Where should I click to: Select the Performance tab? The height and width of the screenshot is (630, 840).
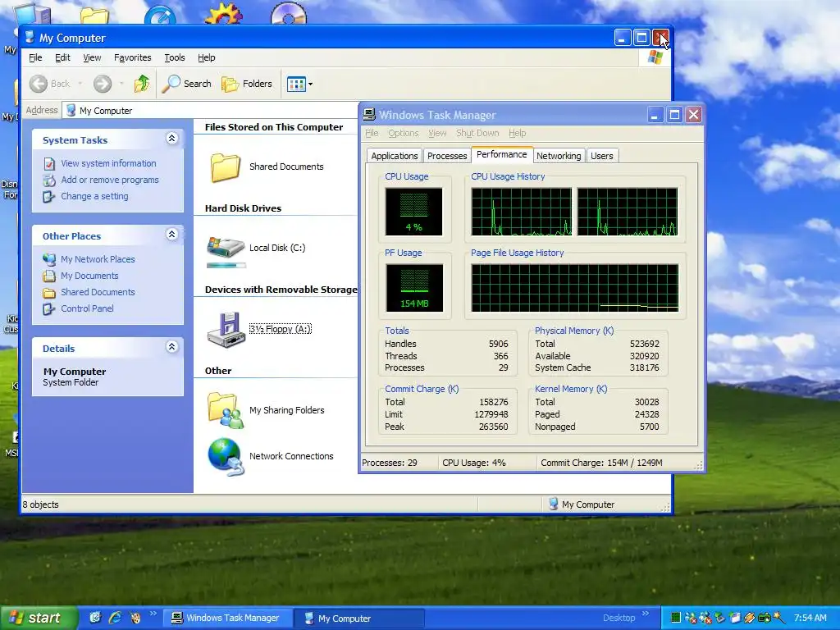coord(502,154)
